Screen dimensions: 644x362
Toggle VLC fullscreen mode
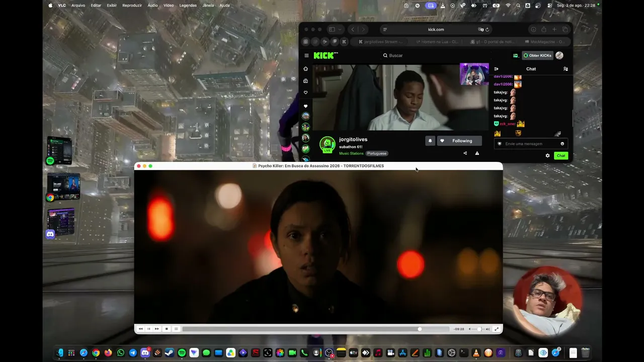coord(497,329)
